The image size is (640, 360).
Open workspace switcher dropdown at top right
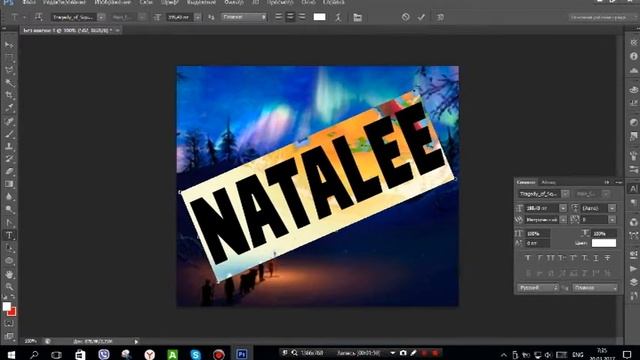pyautogui.click(x=603, y=17)
